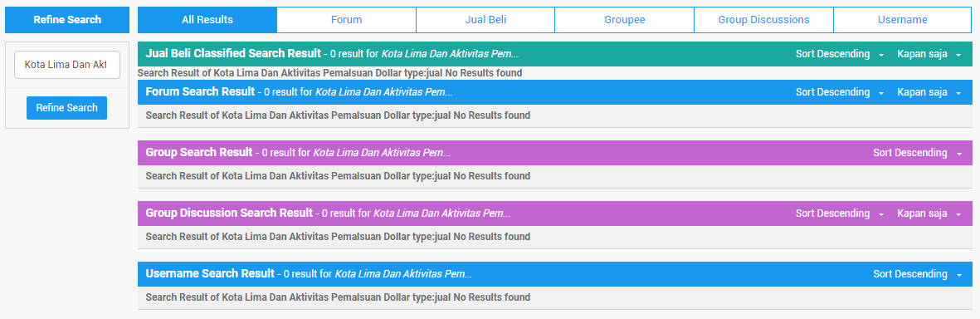Image resolution: width=980 pixels, height=319 pixels.
Task: Click the Refine Search sidebar header
Action: (x=67, y=19)
